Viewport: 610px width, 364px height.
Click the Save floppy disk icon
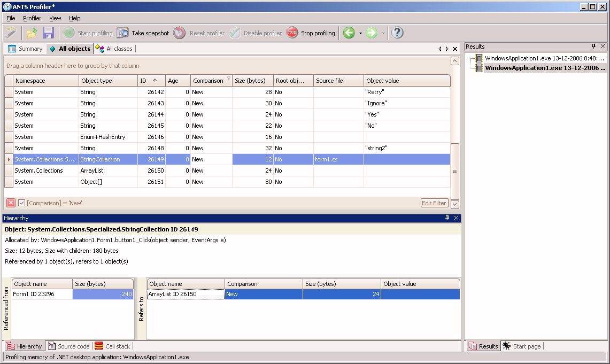coord(49,33)
